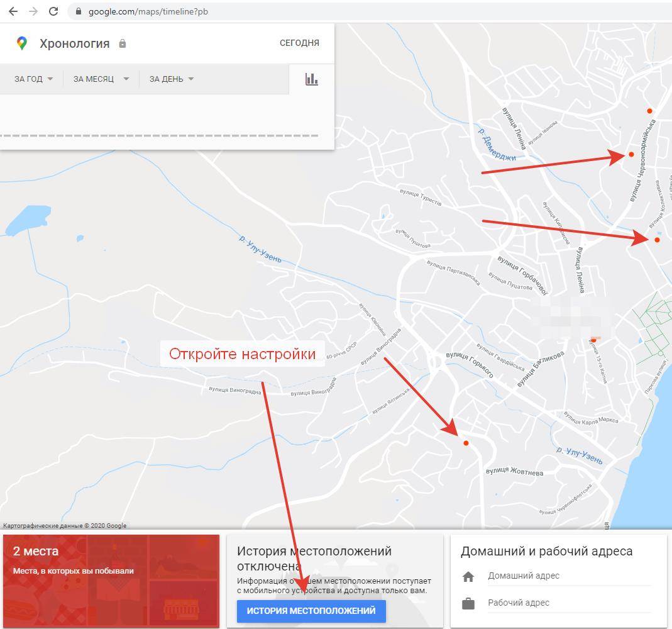The height and width of the screenshot is (629, 672).
Task: Click the briefcase icon for work address
Action: [x=468, y=603]
